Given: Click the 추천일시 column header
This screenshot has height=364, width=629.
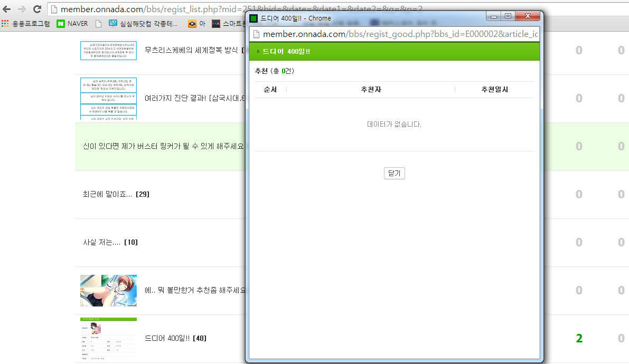Looking at the screenshot, I should point(494,90).
